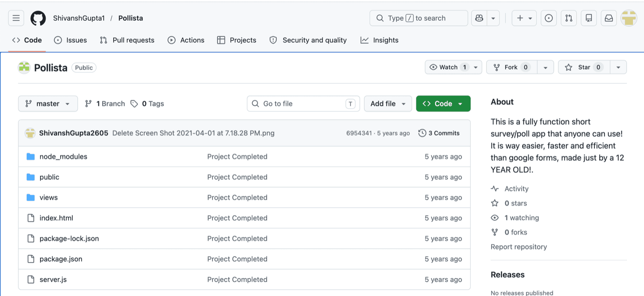This screenshot has height=296, width=644.
Task: Open the node_modules folder
Action: tap(63, 156)
